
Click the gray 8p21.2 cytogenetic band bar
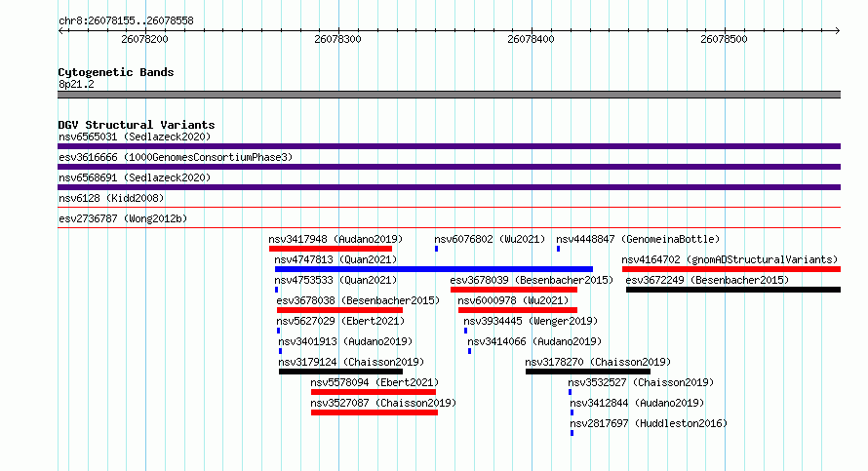pos(449,95)
